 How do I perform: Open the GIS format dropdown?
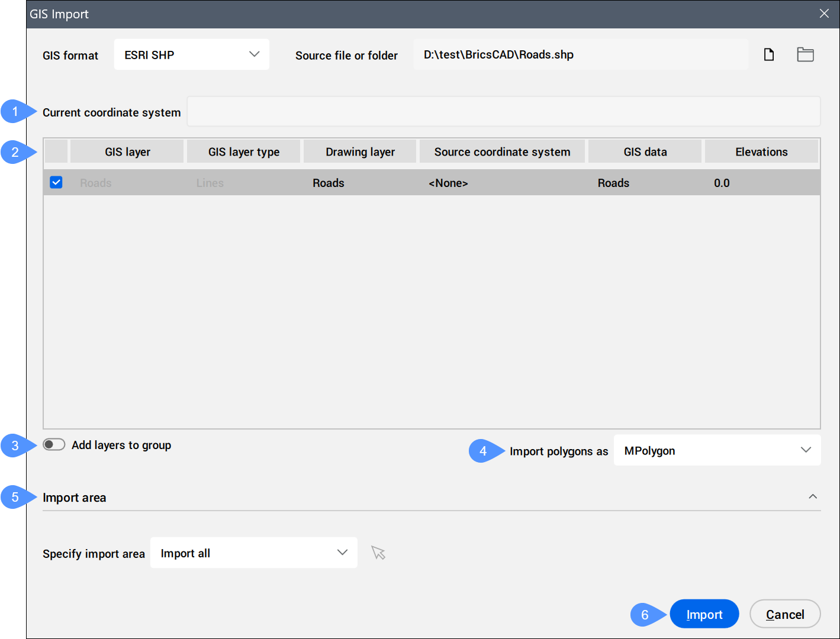191,54
